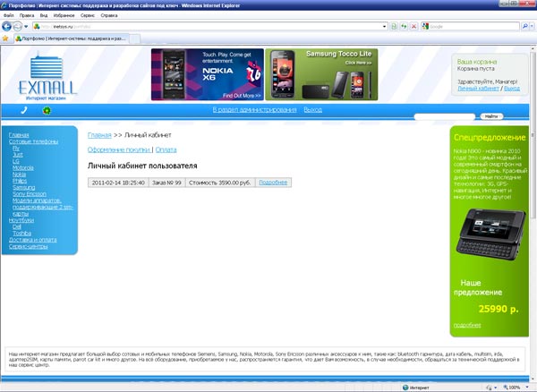Click Главная in the left sidebar

pos(19,135)
